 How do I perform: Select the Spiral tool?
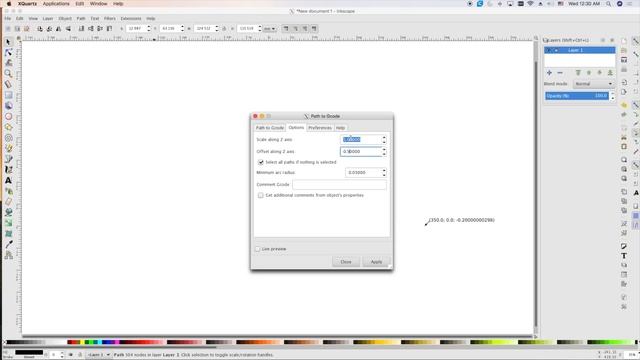pos(8,138)
